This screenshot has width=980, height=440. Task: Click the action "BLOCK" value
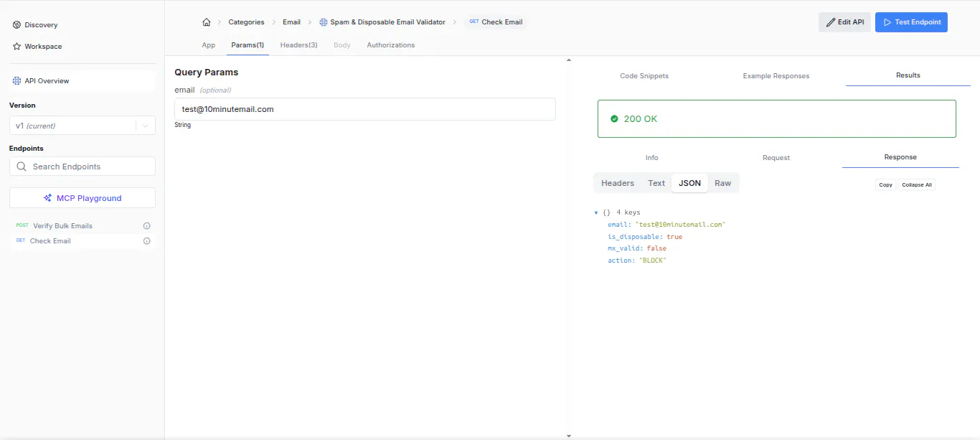(x=653, y=261)
